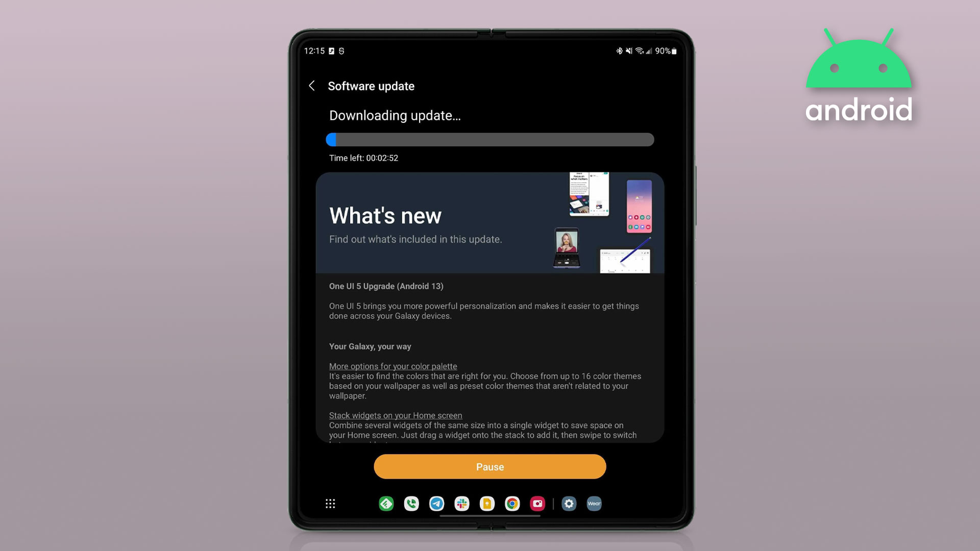The image size is (980, 551).
Task: Tap the app drawer grid icon
Action: [x=330, y=503]
